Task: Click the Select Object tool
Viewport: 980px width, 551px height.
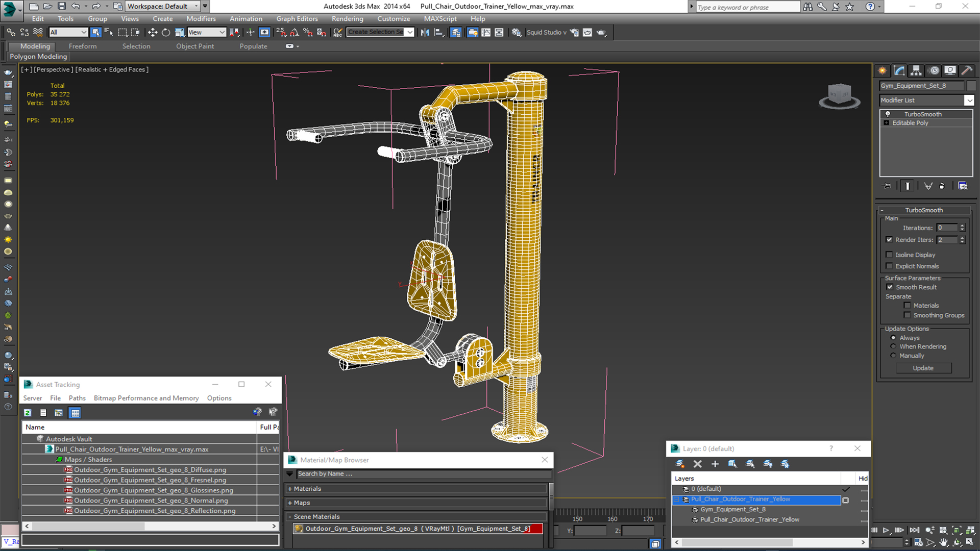Action: (95, 32)
